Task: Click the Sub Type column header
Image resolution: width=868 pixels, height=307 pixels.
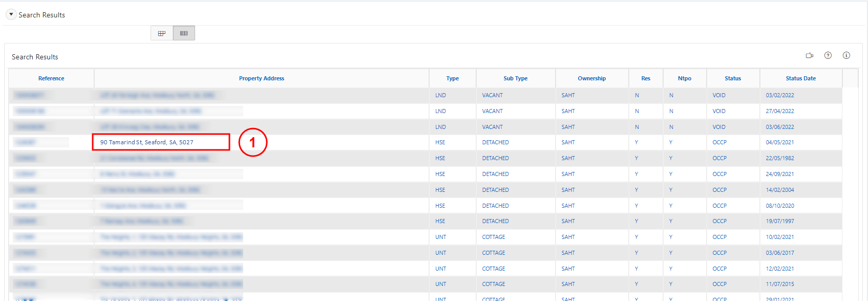Action: tap(515, 78)
